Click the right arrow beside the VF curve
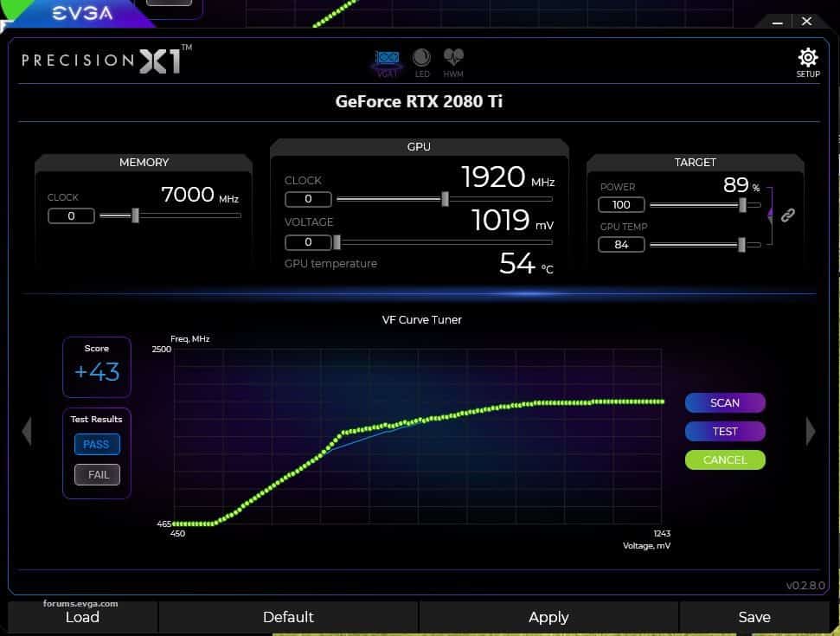Image resolution: width=840 pixels, height=636 pixels. (811, 431)
